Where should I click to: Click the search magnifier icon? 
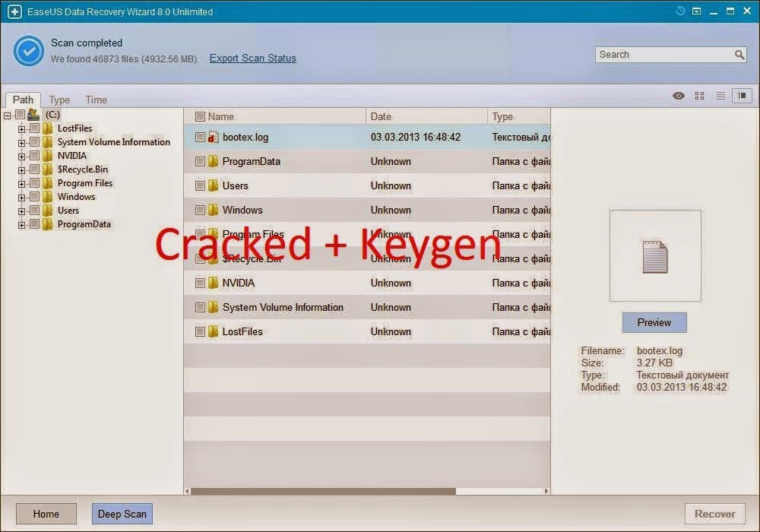point(739,55)
